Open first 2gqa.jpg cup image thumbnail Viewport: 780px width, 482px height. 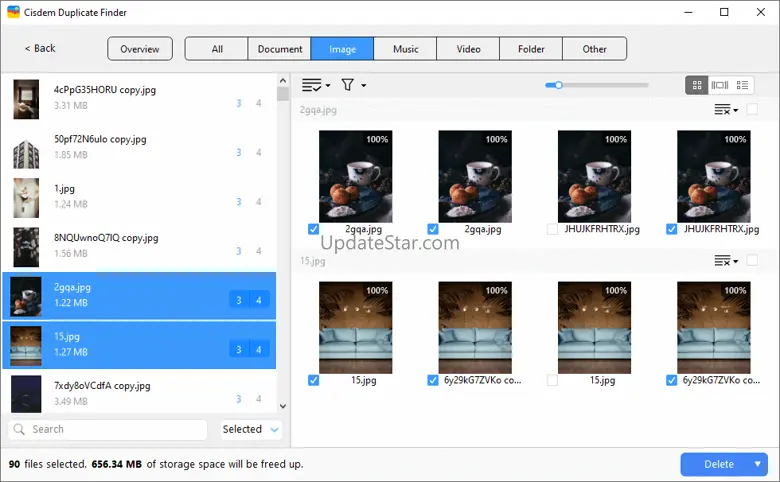point(356,176)
